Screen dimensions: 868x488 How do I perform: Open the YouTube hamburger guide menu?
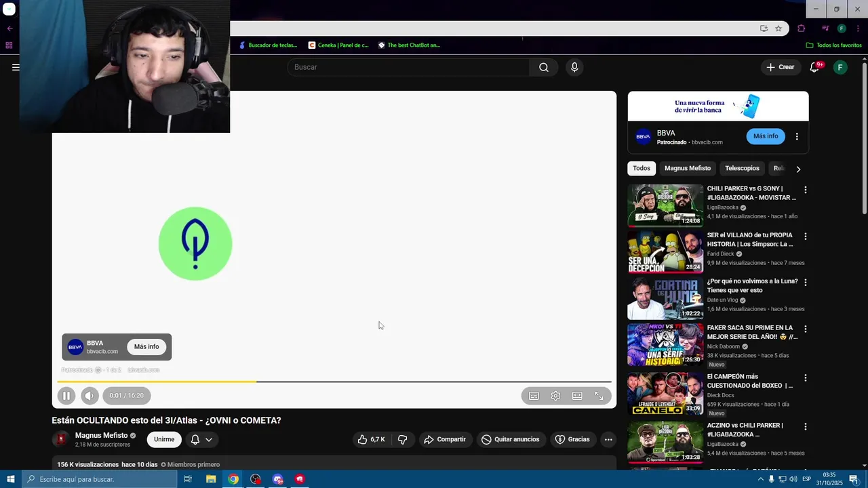click(x=16, y=67)
